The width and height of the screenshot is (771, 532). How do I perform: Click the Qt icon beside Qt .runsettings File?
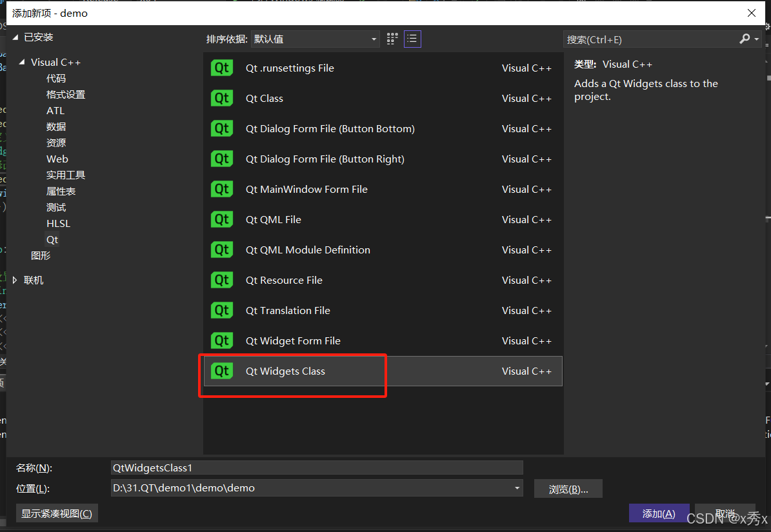pos(222,68)
